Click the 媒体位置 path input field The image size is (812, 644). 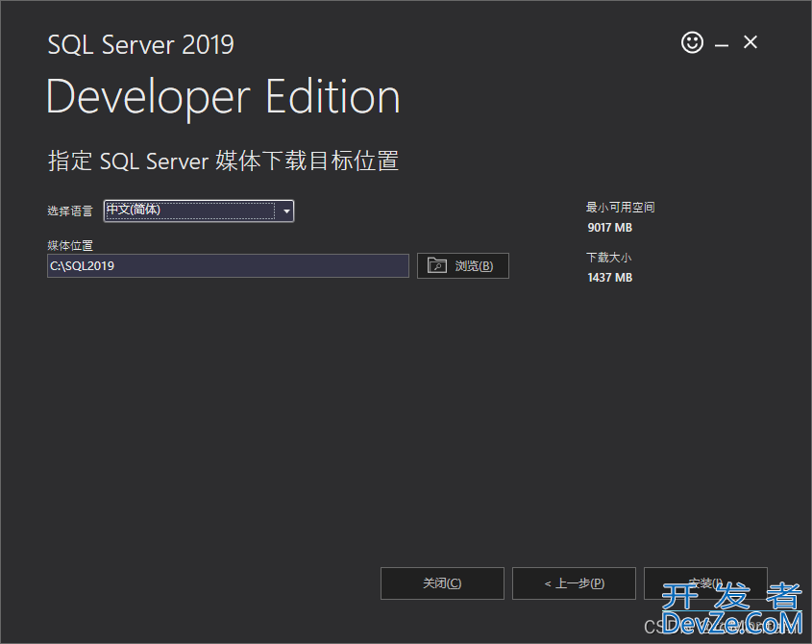pyautogui.click(x=228, y=266)
